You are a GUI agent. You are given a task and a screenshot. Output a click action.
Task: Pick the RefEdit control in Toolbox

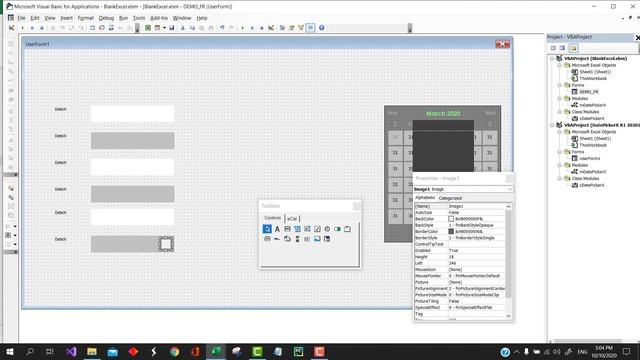tap(327, 239)
